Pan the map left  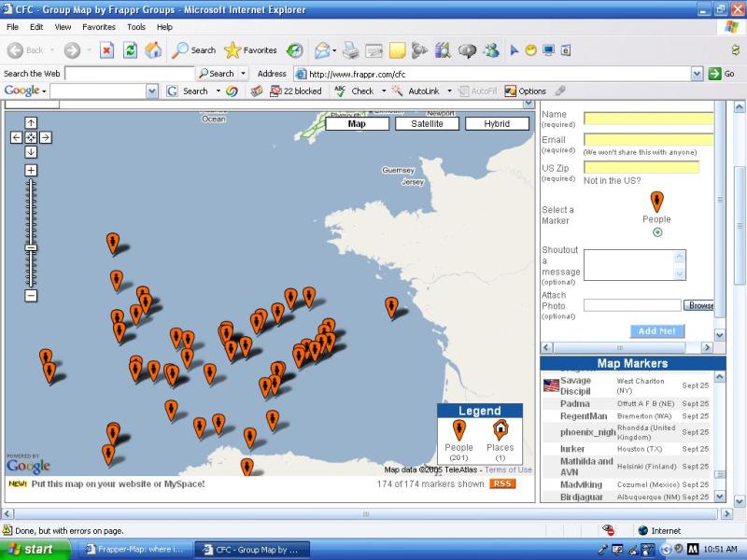(x=16, y=137)
